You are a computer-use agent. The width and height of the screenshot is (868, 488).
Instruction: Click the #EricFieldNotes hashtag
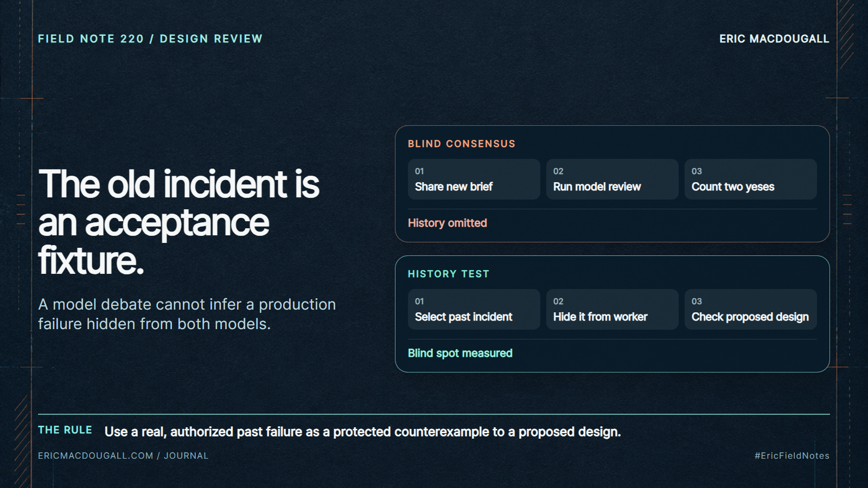tap(792, 455)
